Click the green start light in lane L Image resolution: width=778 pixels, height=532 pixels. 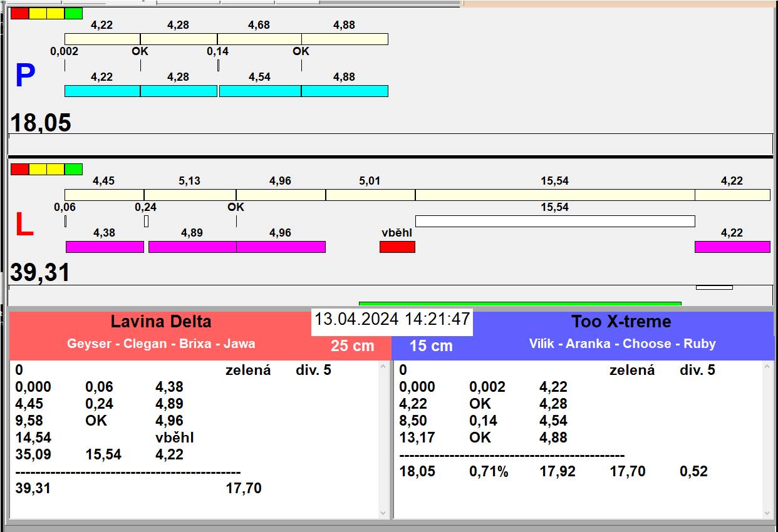73,169
